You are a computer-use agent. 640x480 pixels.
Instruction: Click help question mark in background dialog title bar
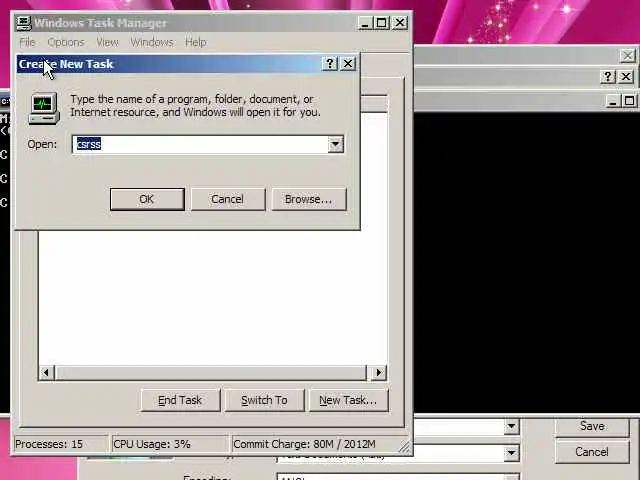tap(608, 77)
